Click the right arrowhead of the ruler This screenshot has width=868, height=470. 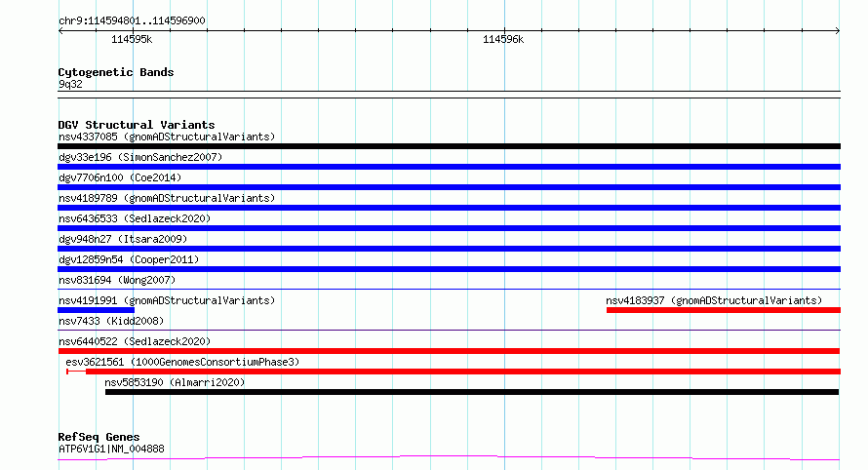[x=838, y=31]
